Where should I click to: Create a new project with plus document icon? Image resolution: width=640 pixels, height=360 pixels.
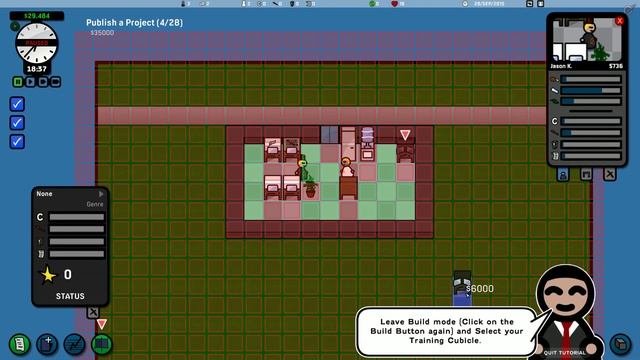point(47,344)
